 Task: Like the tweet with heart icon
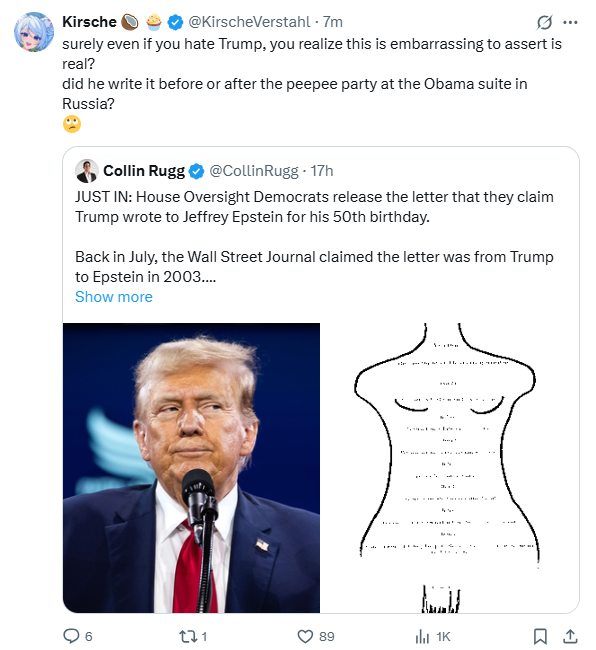point(305,636)
